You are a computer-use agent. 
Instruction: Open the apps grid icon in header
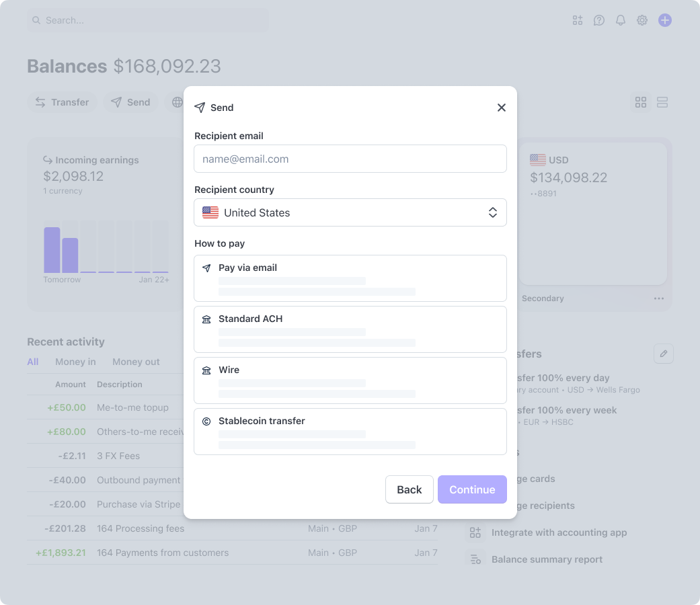(577, 20)
